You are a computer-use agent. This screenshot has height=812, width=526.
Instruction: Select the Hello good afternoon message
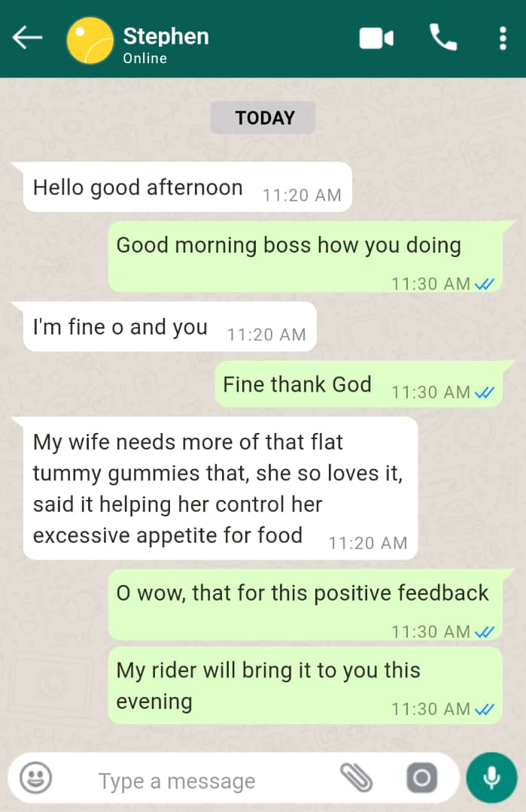(x=187, y=187)
